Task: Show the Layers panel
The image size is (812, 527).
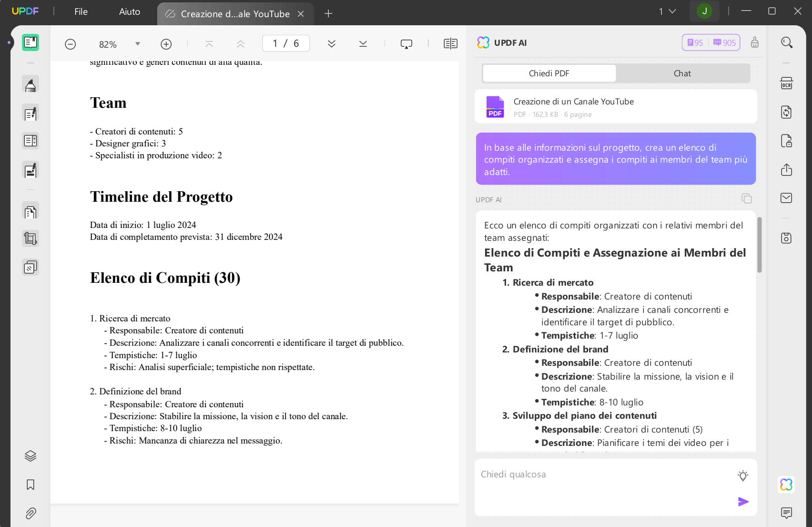Action: coord(30,456)
